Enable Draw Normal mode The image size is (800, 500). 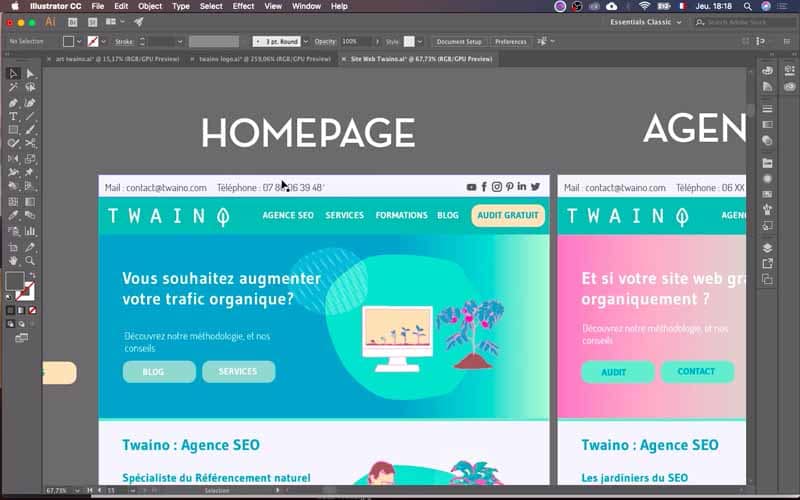[x=10, y=324]
